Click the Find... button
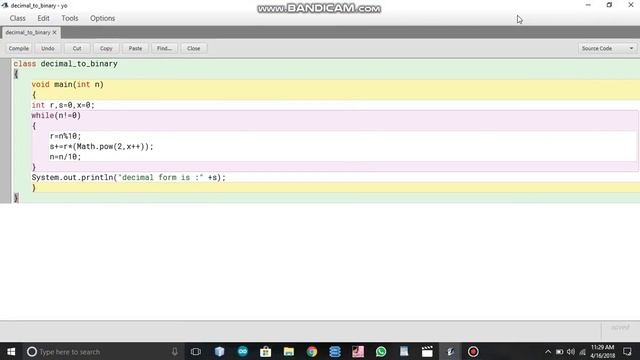Image resolution: width=640 pixels, height=360 pixels. click(164, 48)
